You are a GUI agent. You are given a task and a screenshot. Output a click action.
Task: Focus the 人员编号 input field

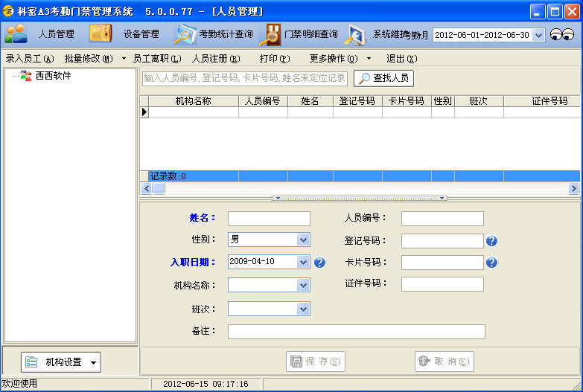pos(442,219)
